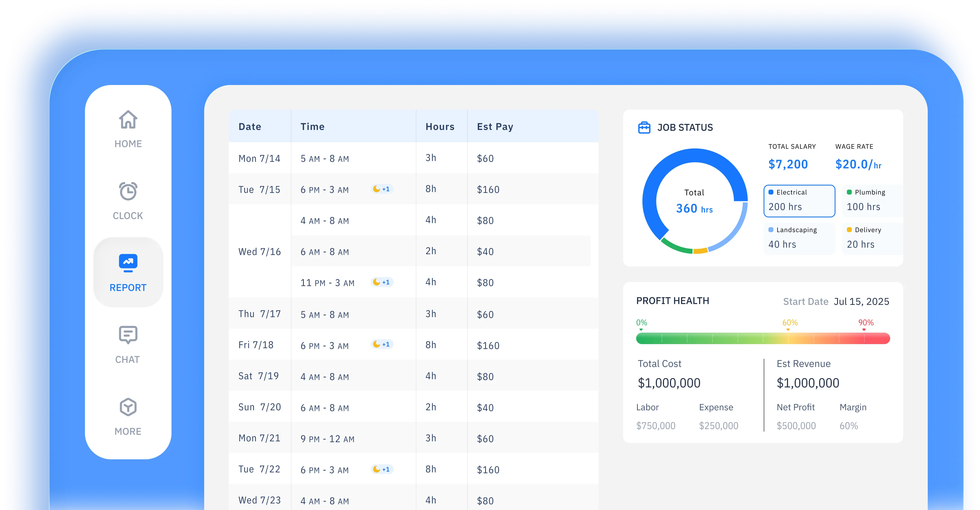
Task: Click the Job Status briefcase icon
Action: coord(644,127)
